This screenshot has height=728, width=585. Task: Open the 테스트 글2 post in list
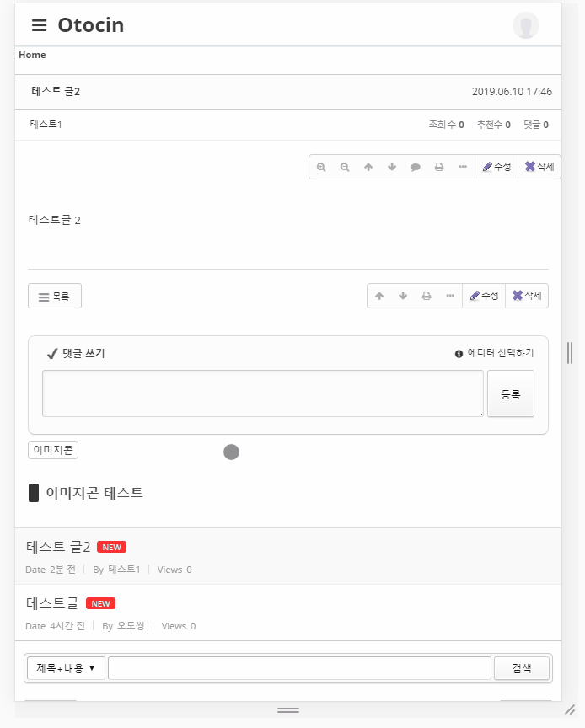click(x=58, y=547)
